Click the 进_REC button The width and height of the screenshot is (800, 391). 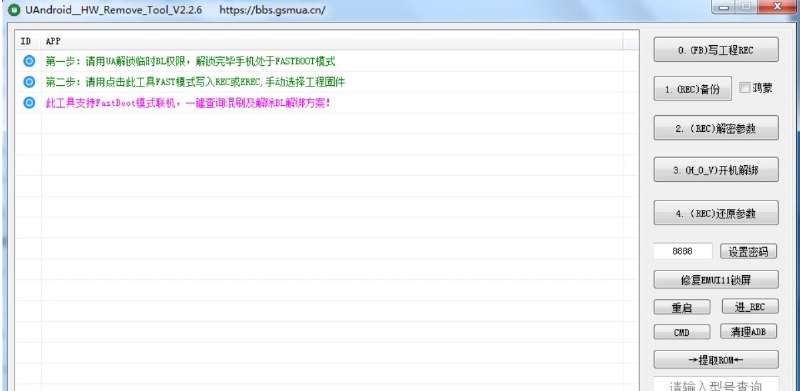click(x=750, y=306)
